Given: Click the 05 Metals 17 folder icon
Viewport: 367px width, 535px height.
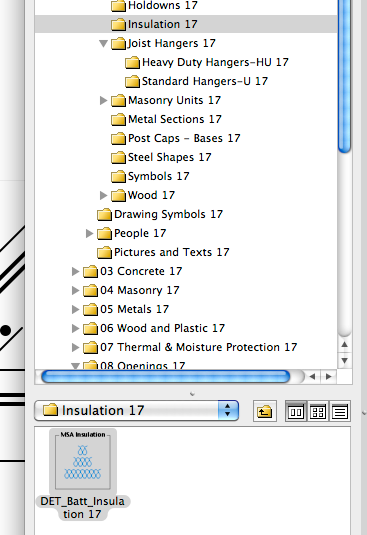Looking at the screenshot, I should click(x=90, y=309).
